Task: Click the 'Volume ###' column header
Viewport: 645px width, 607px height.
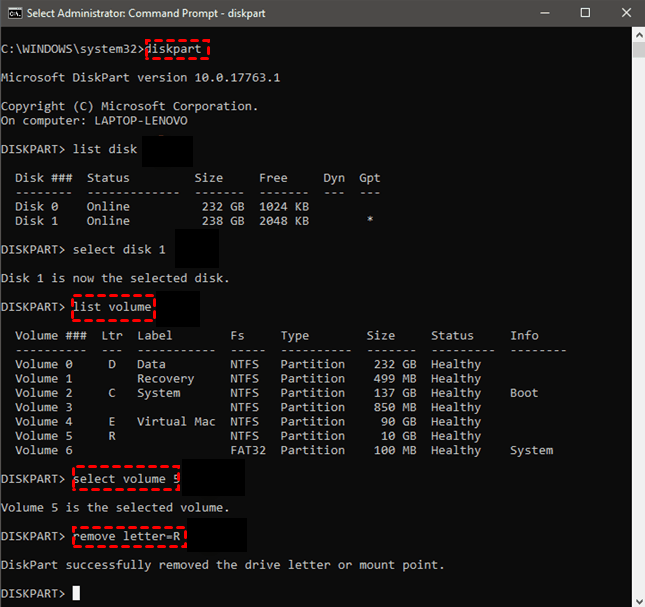Action: 51,336
